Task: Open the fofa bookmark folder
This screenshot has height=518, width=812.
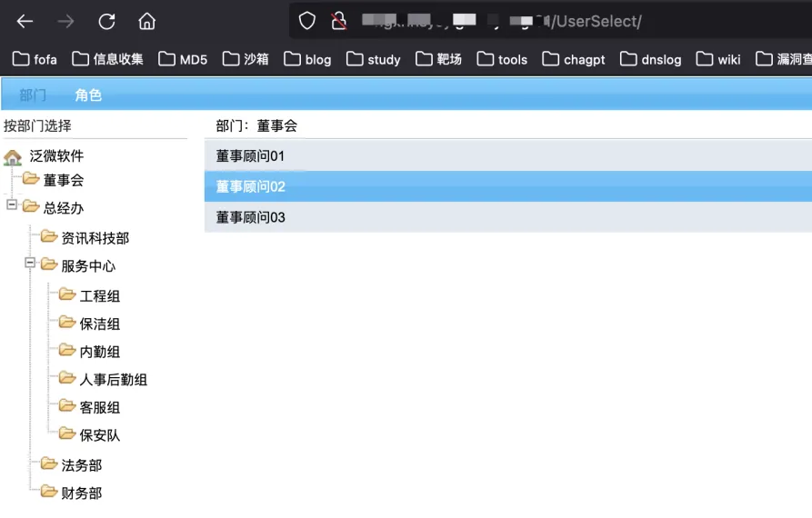Action: (35, 59)
